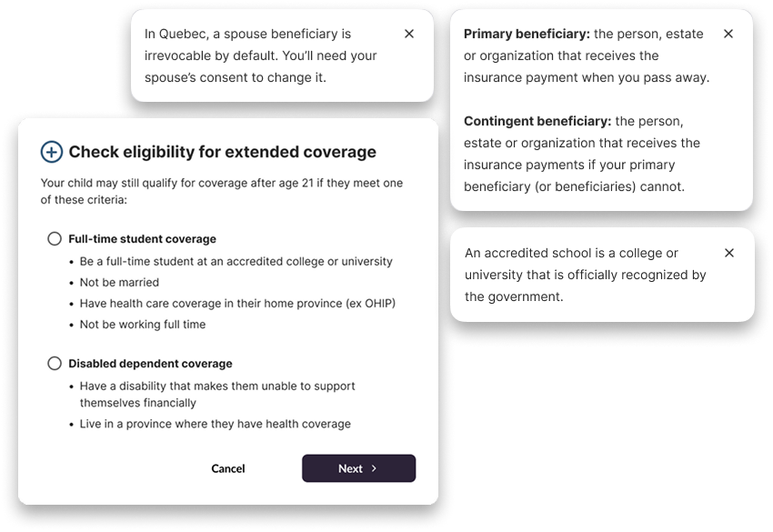The image size is (773, 532).
Task: Click the accredited college or university bullet
Action: tap(236, 261)
